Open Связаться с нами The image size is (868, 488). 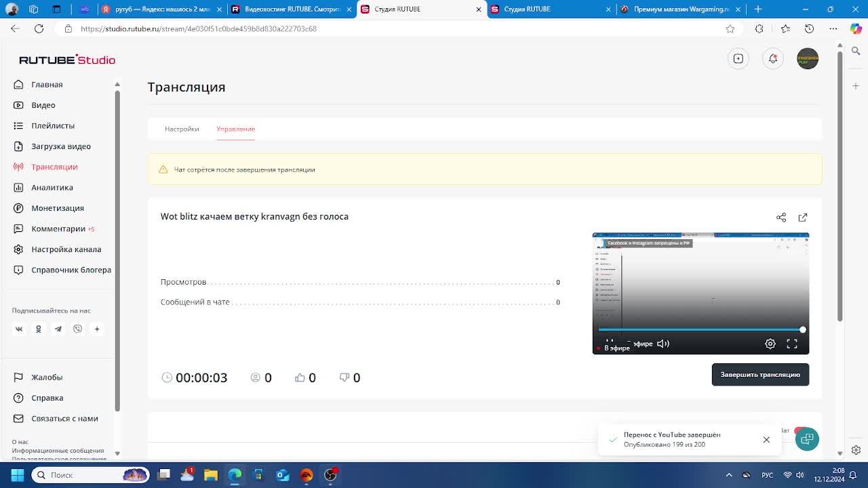[x=64, y=418]
